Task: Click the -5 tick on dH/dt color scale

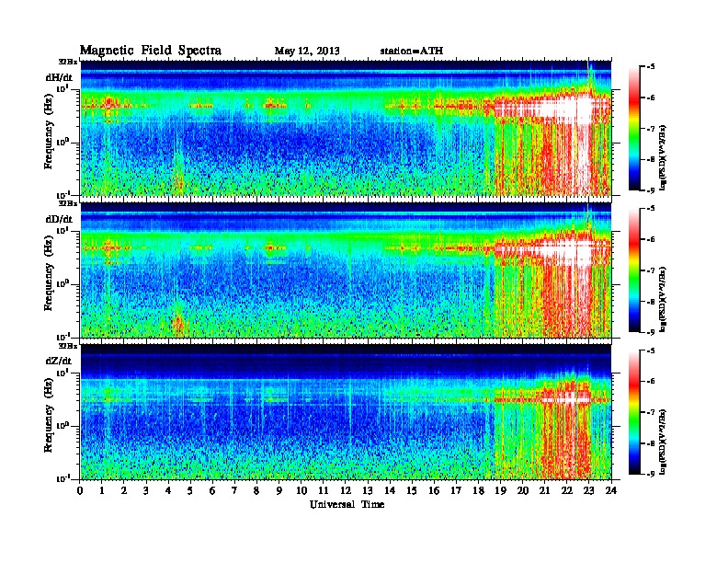Action: click(x=651, y=66)
